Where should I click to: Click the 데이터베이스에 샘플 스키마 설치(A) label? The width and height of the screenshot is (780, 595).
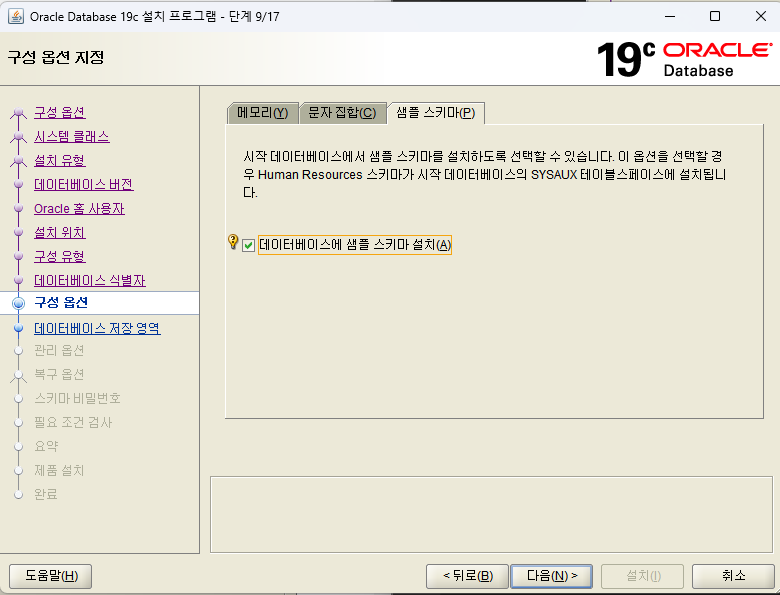355,245
